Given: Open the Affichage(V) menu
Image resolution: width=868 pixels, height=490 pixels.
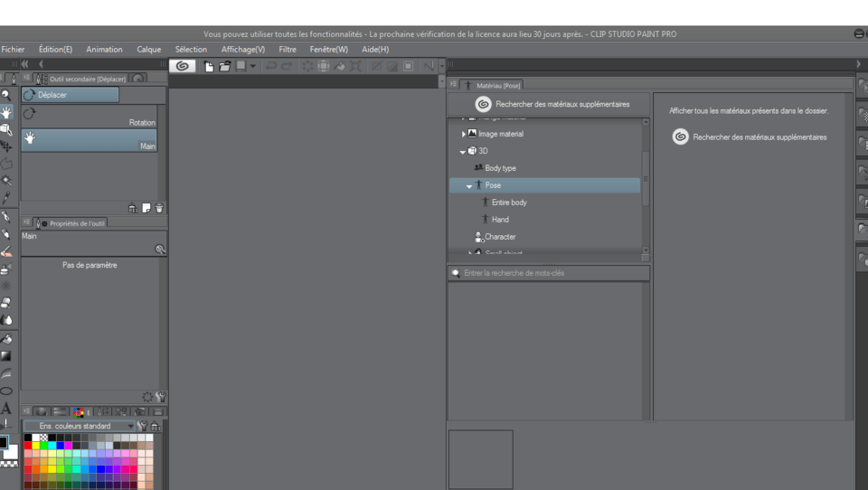Looking at the screenshot, I should [x=243, y=50].
